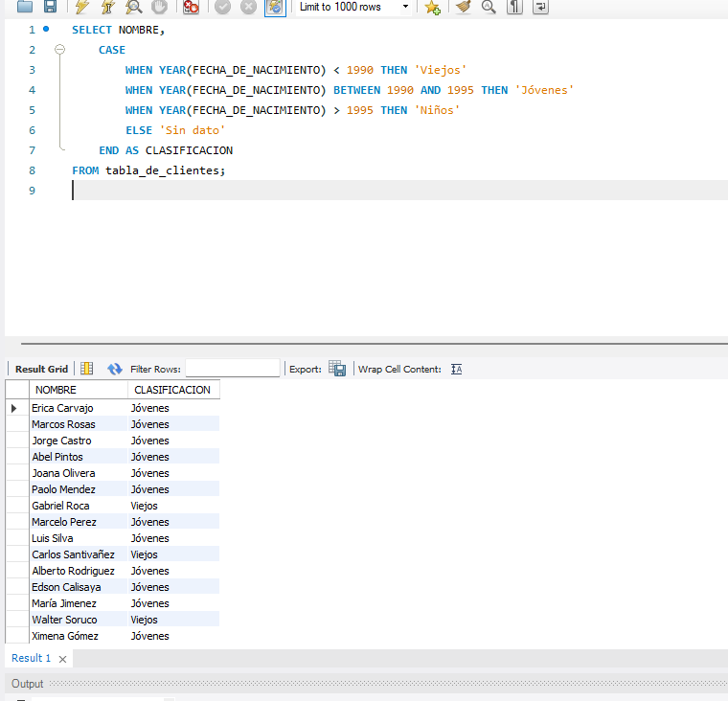Run Explain with the magnifier-lightning icon
Screen dimensions: 728x701
tap(134, 7)
